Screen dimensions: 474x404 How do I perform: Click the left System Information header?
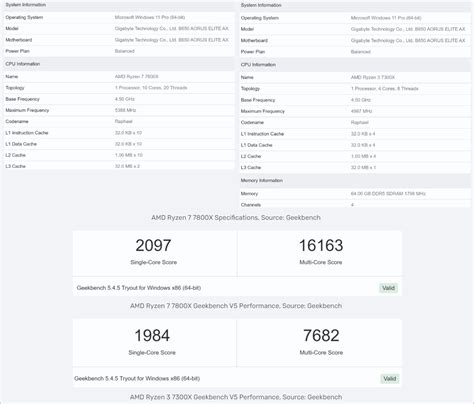point(26,5)
